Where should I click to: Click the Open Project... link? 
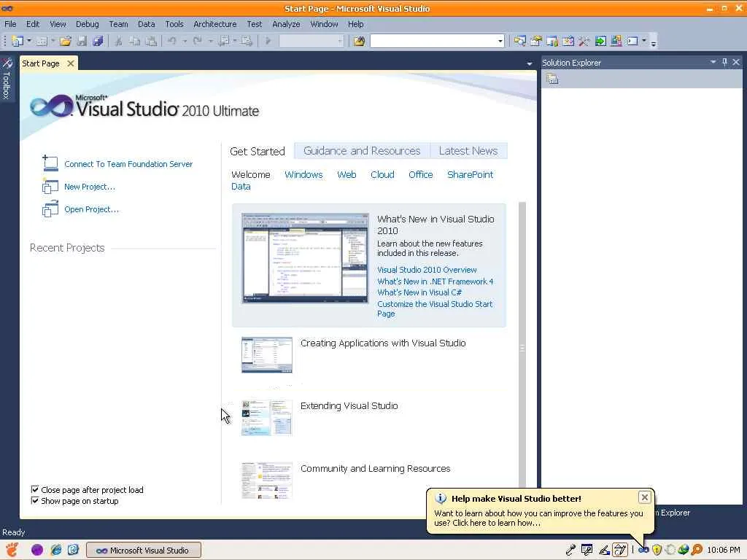tap(91, 209)
